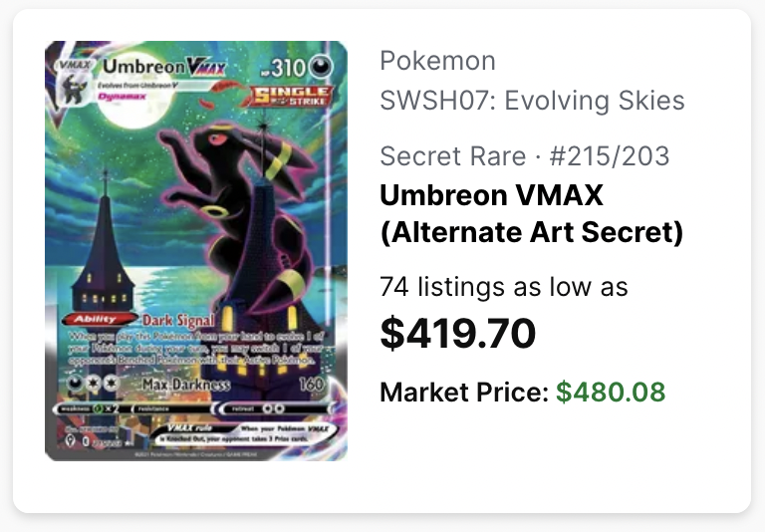Click the Secret Rare #215/203 text
The image size is (765, 532).
coord(525,156)
